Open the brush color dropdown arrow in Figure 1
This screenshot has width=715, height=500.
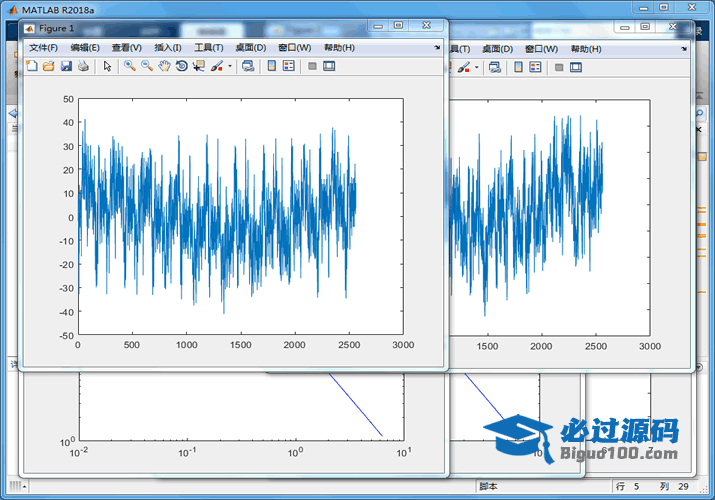(230, 67)
